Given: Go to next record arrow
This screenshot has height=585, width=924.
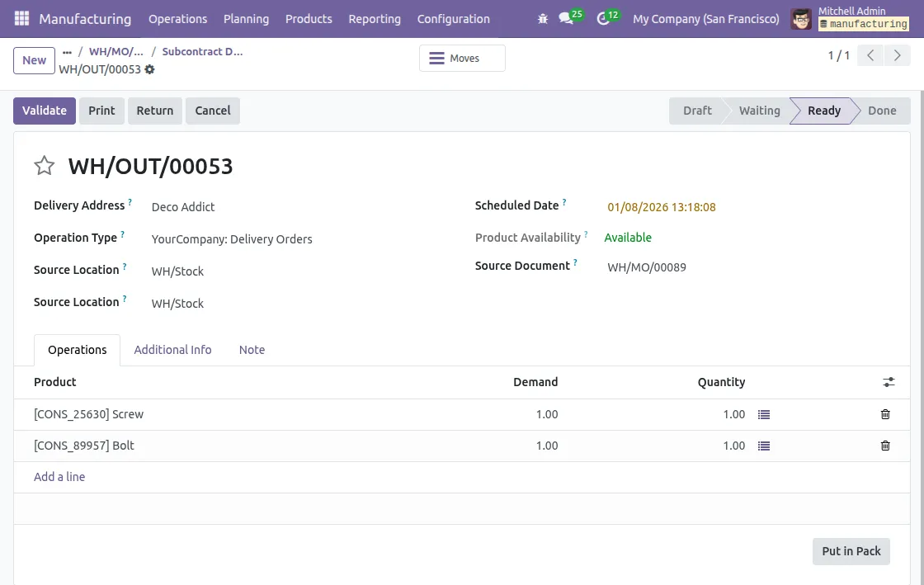Looking at the screenshot, I should (x=897, y=56).
